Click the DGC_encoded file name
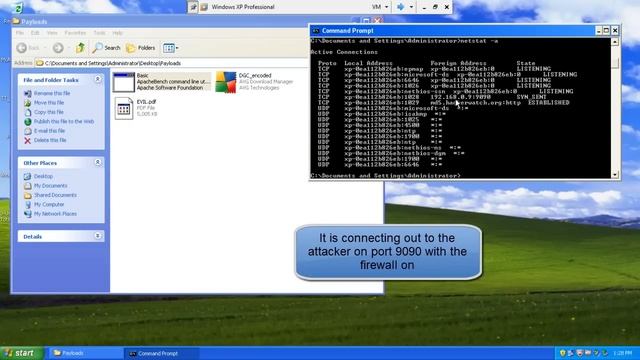The height and width of the screenshot is (360, 640). tap(255, 76)
